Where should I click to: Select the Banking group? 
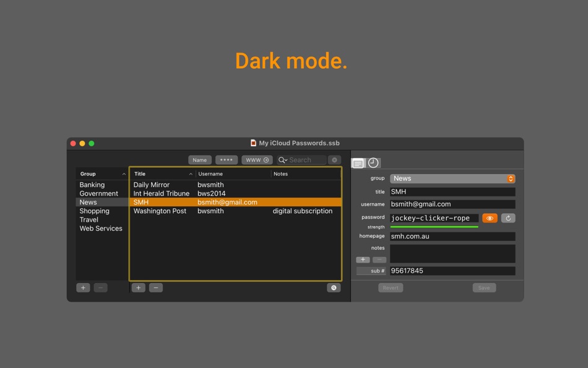click(102, 185)
